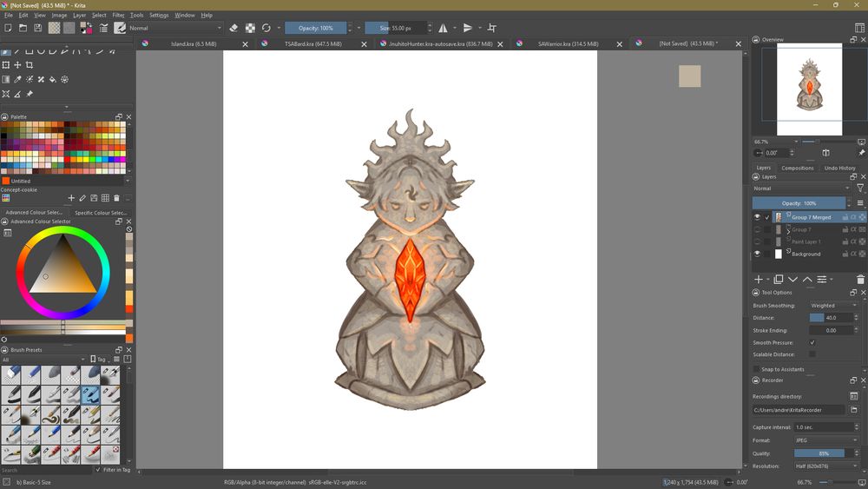Expand the Untitled colour name dropdown

pos(128,181)
